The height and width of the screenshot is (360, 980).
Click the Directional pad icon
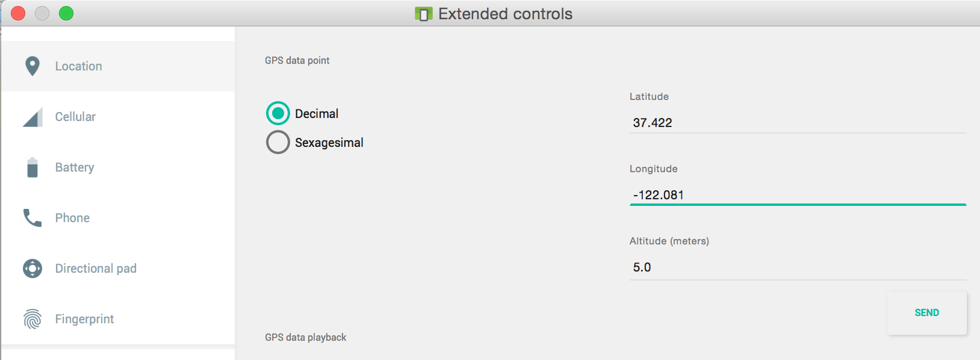coord(32,268)
